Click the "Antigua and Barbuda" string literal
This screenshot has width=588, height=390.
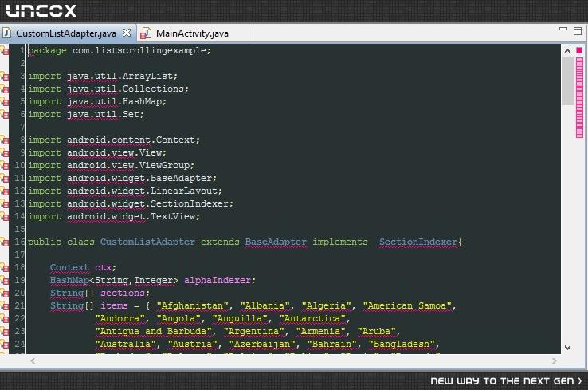point(154,332)
